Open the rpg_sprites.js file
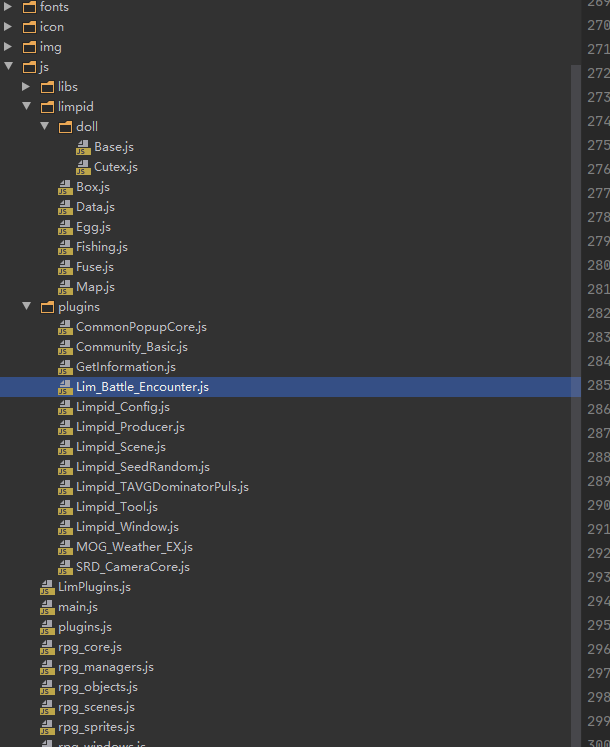The image size is (610, 747). point(96,727)
